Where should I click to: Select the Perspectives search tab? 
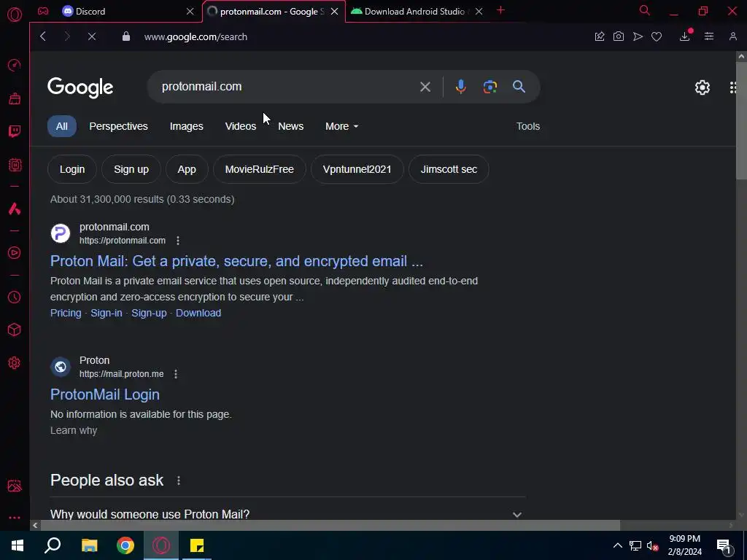point(119,126)
